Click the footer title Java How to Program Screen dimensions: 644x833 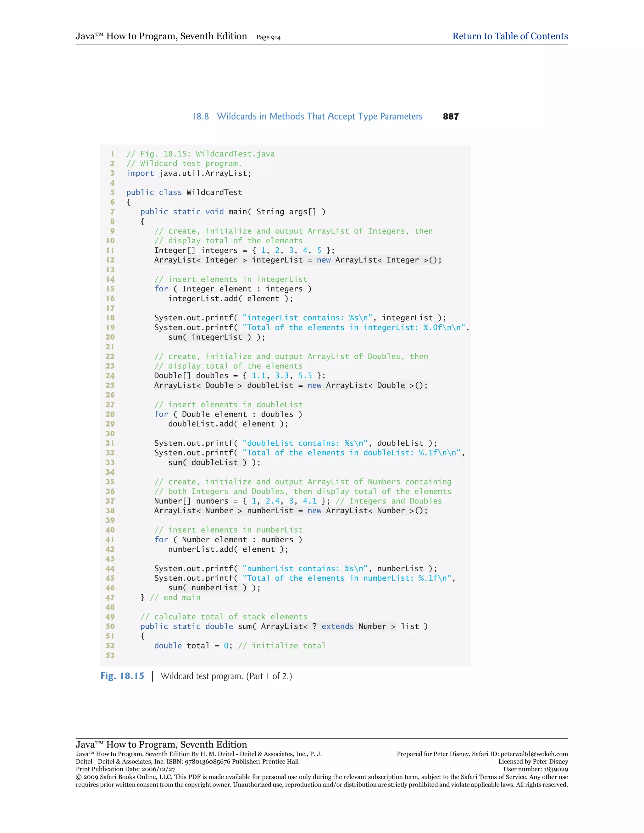[x=161, y=744]
